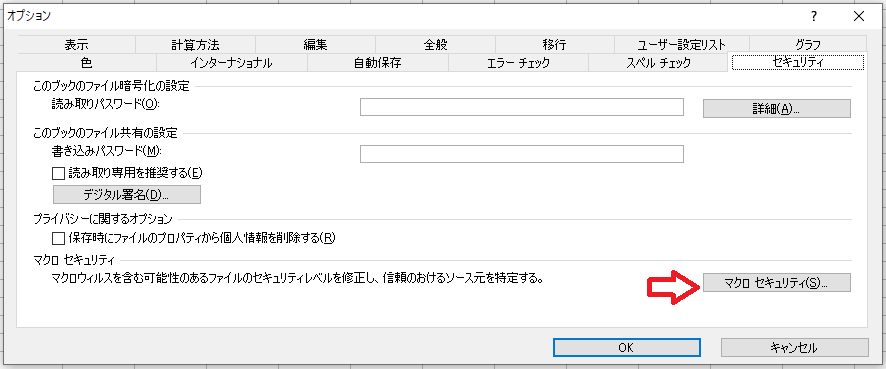Image resolution: width=886 pixels, height=369 pixels.
Task: Open デジタル署名(D)... dialog
Action: (127, 194)
